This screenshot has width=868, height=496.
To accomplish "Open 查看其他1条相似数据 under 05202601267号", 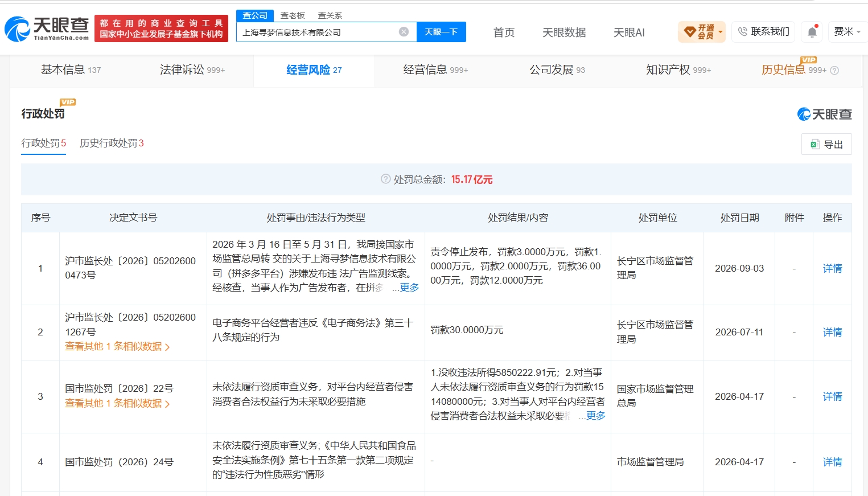I will 117,346.
